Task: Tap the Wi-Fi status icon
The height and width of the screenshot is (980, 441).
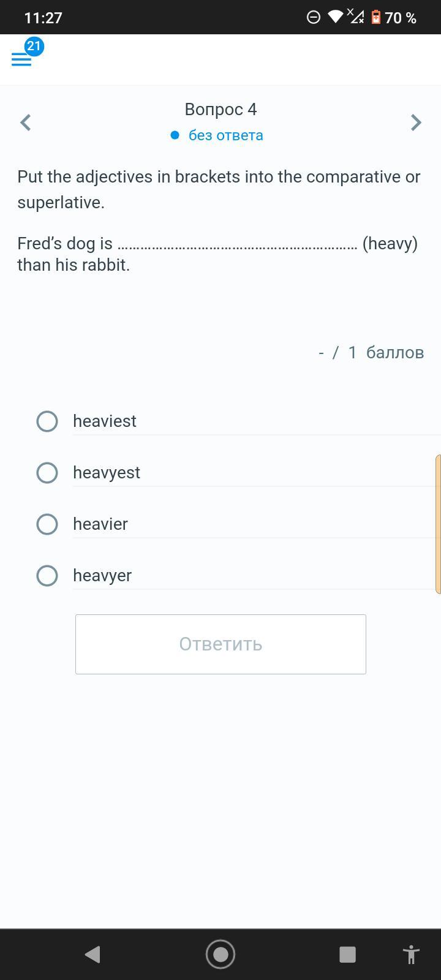Action: pyautogui.click(x=335, y=17)
